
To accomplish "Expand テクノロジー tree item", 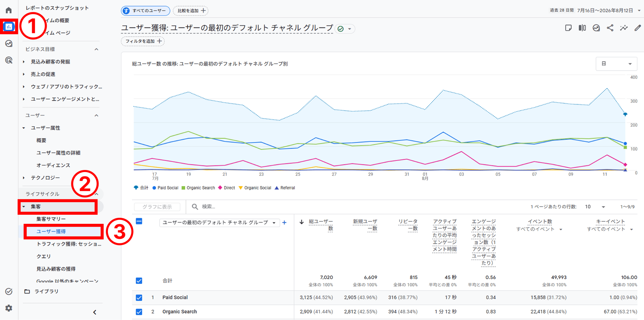I will coord(24,178).
